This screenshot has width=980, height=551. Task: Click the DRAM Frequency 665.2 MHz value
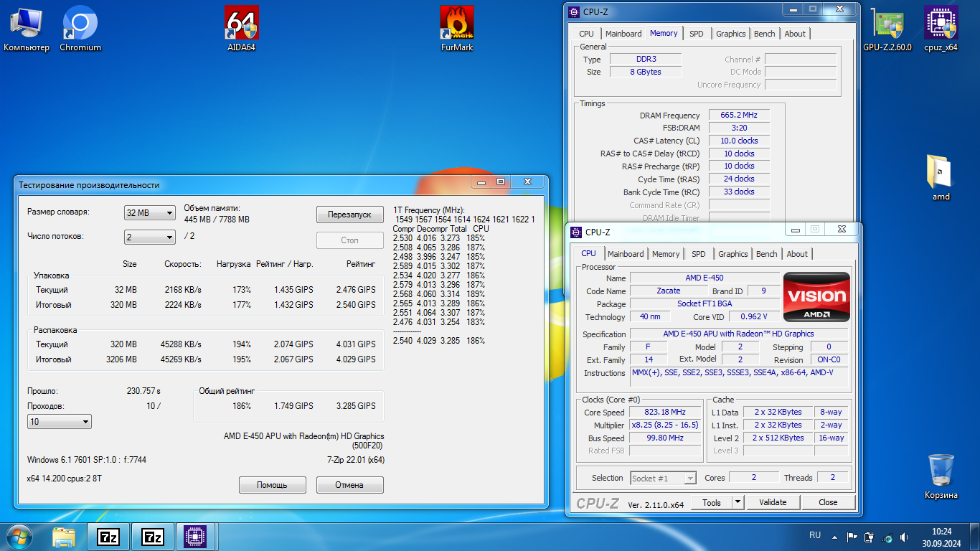pos(739,115)
